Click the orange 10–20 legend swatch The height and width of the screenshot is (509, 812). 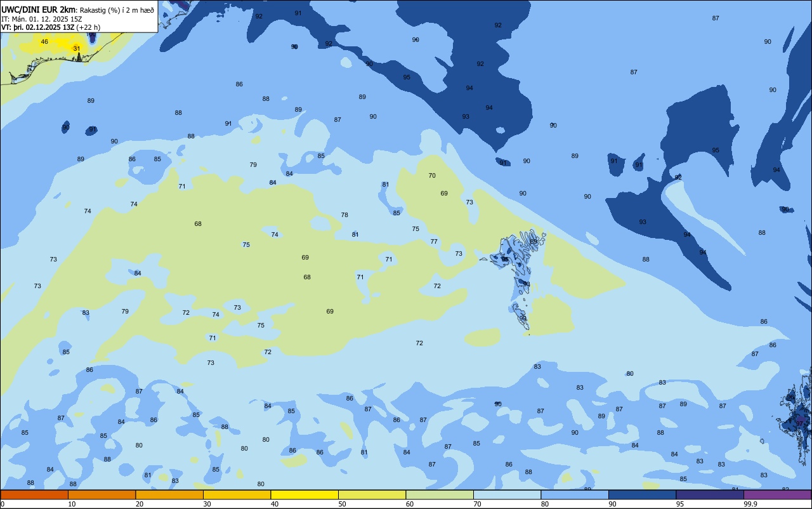tap(101, 494)
